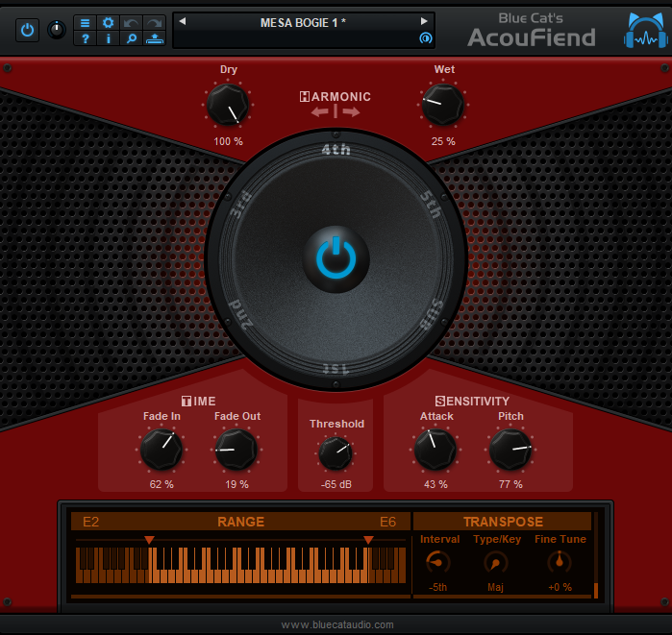This screenshot has height=635, width=672.
Task: Select the 5th harmonic on speaker
Action: click(x=431, y=205)
